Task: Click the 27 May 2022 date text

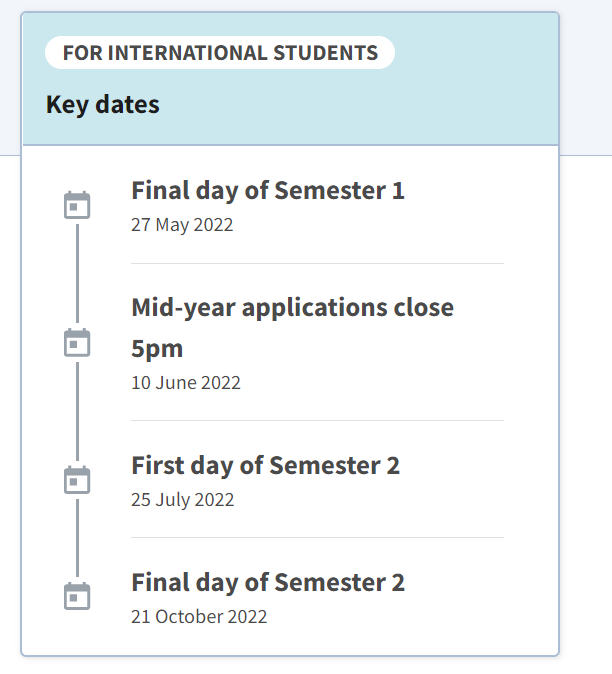Action: (182, 225)
